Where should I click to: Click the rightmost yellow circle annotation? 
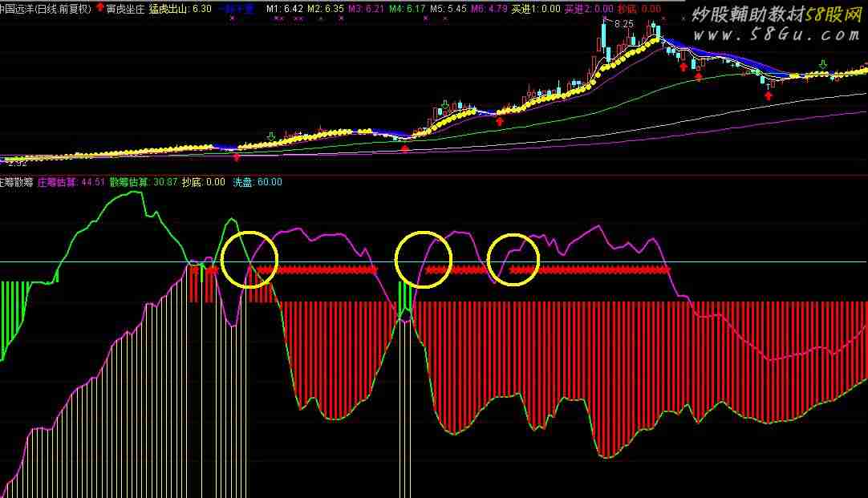[x=513, y=260]
